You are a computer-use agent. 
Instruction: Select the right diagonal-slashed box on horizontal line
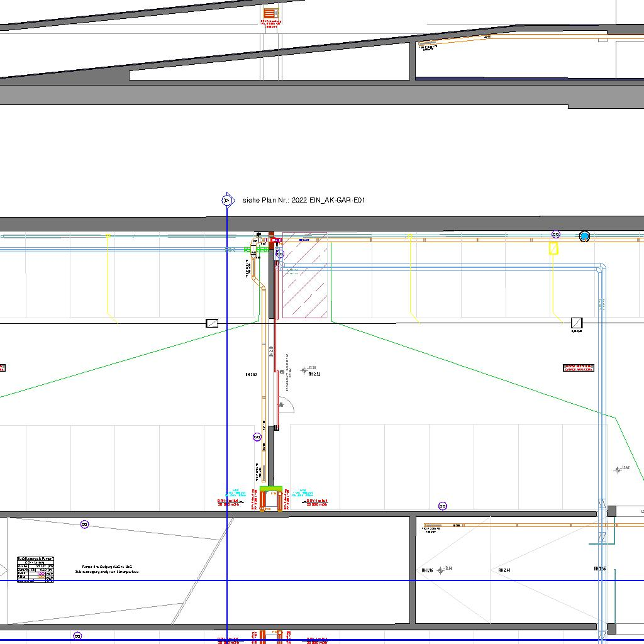coord(576,323)
